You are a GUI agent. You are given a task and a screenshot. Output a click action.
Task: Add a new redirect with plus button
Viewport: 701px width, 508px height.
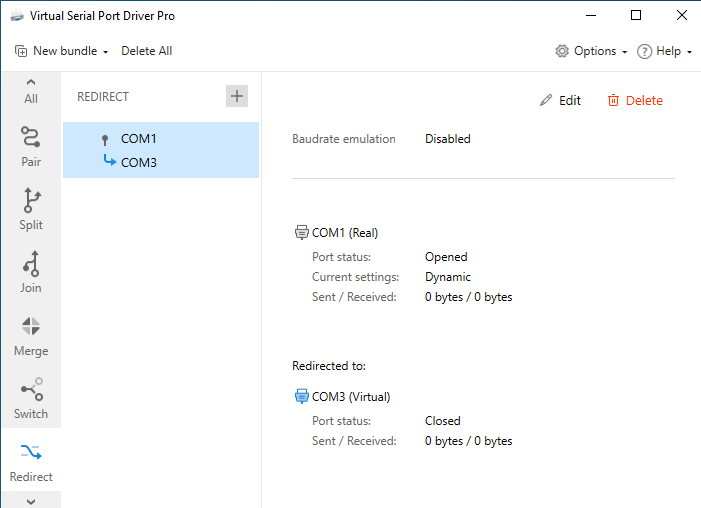tap(236, 96)
